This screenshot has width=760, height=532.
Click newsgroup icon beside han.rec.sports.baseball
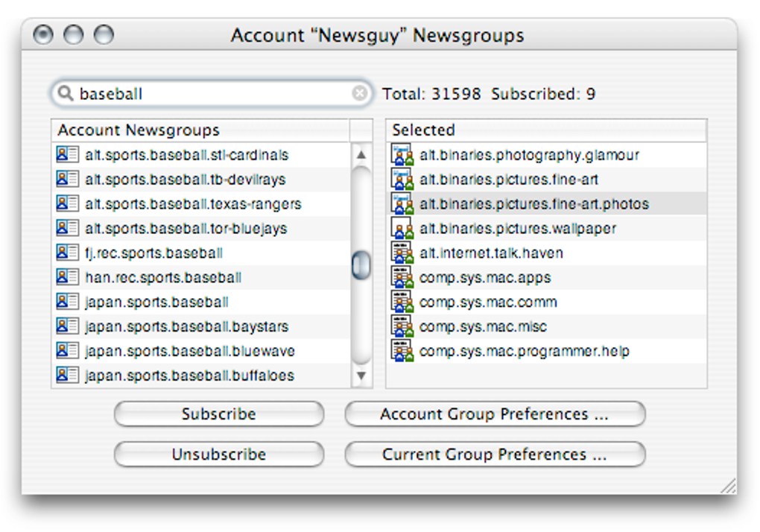click(x=67, y=277)
